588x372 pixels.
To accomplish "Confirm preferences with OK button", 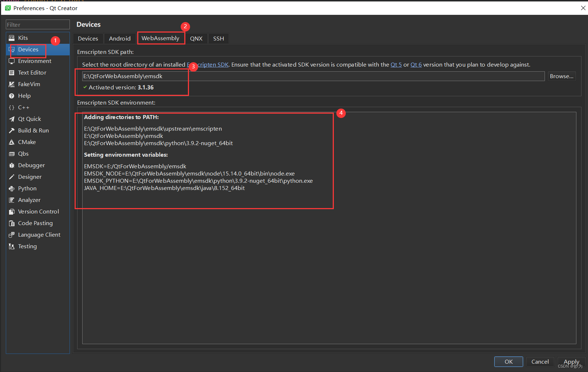I will coord(508,362).
